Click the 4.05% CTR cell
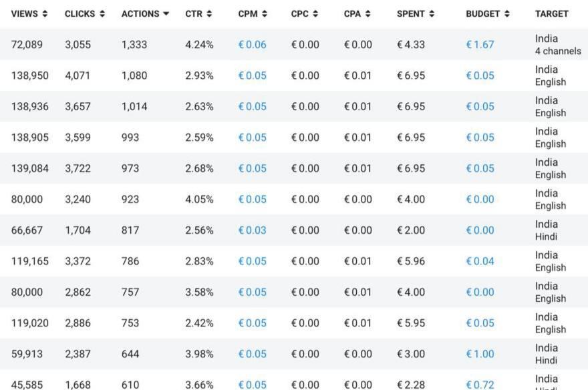588x390 pixels. point(199,199)
